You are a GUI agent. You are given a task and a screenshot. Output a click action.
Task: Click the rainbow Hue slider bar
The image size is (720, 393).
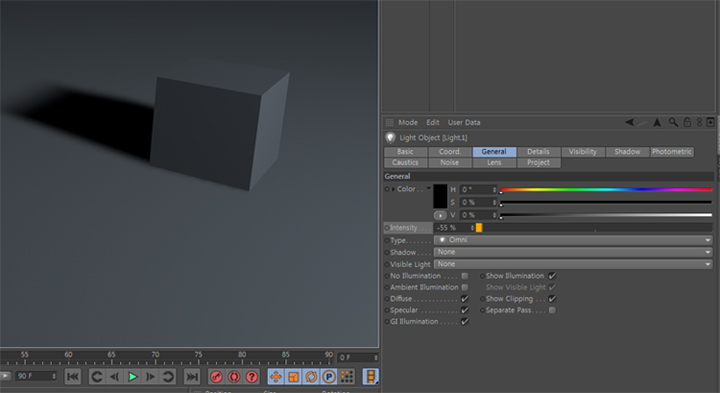coord(606,189)
